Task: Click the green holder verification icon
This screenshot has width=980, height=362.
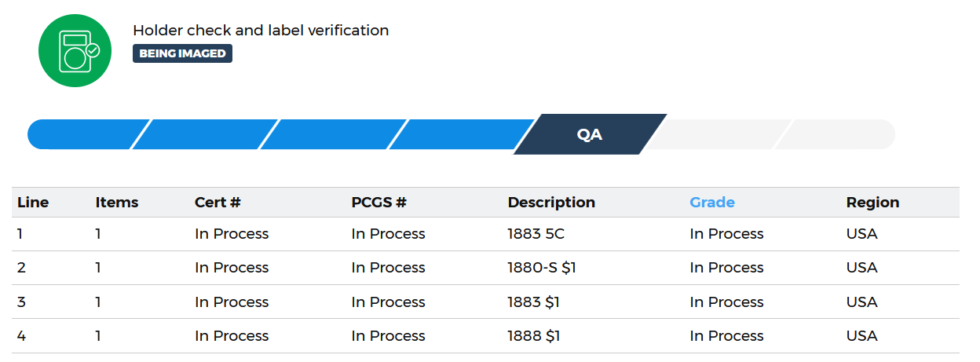Action: coord(75,50)
